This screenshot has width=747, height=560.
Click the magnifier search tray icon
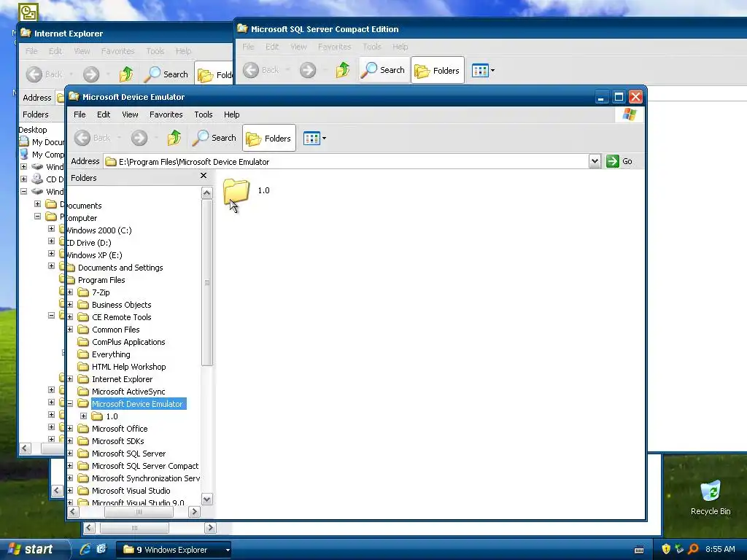693,549
